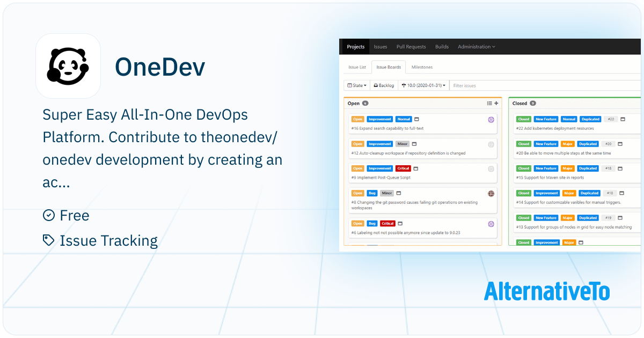Open the State board dropdown
The image size is (644, 338).
[357, 85]
